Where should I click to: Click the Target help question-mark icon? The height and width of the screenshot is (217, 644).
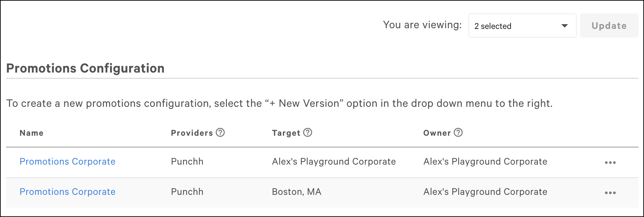coord(308,133)
